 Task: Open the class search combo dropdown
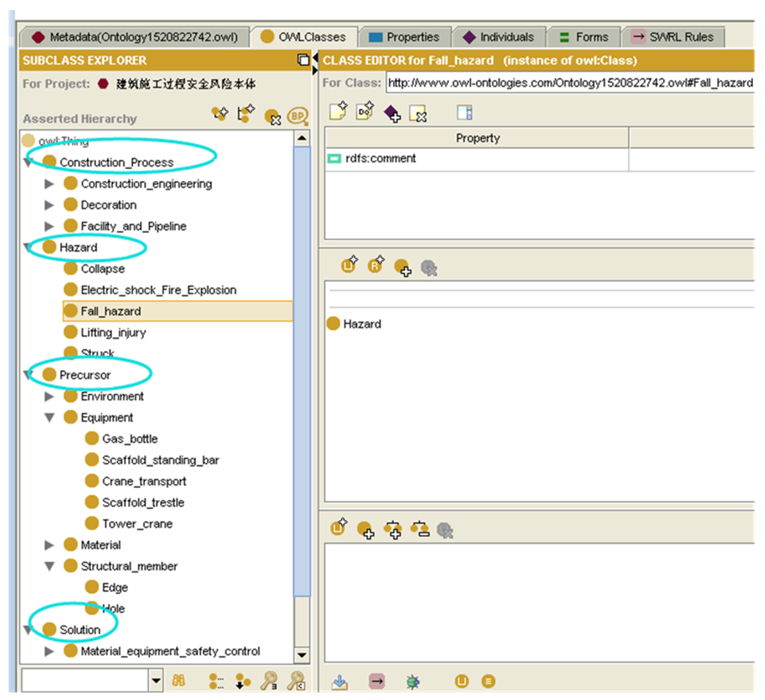point(156,680)
